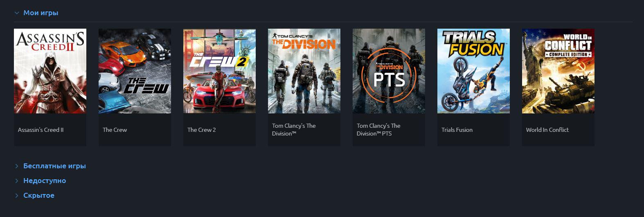This screenshot has width=644, height=217.
Task: Click the World In Conflict caption
Action: 547,130
